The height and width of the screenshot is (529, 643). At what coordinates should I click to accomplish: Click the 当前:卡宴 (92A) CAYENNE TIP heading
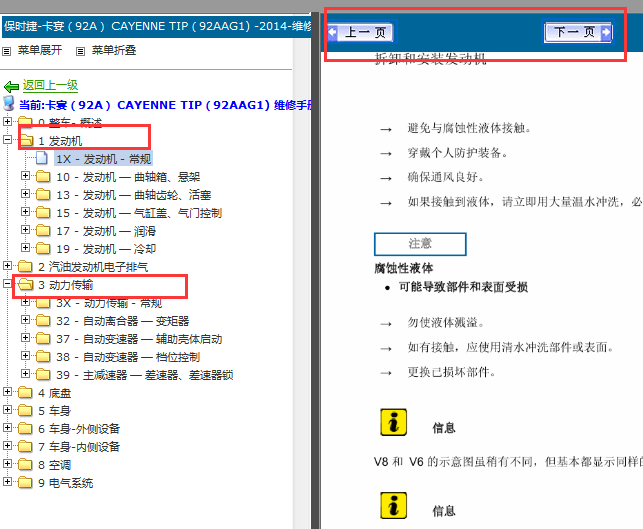(165, 105)
